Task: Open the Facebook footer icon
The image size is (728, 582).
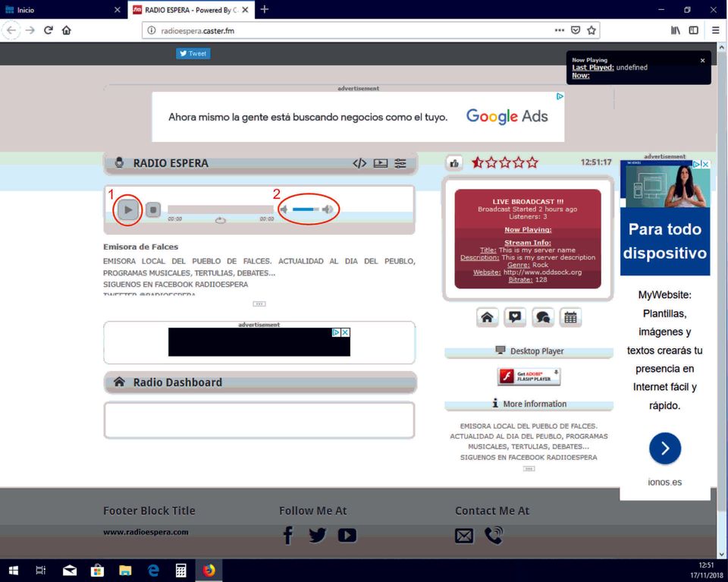Action: point(288,535)
